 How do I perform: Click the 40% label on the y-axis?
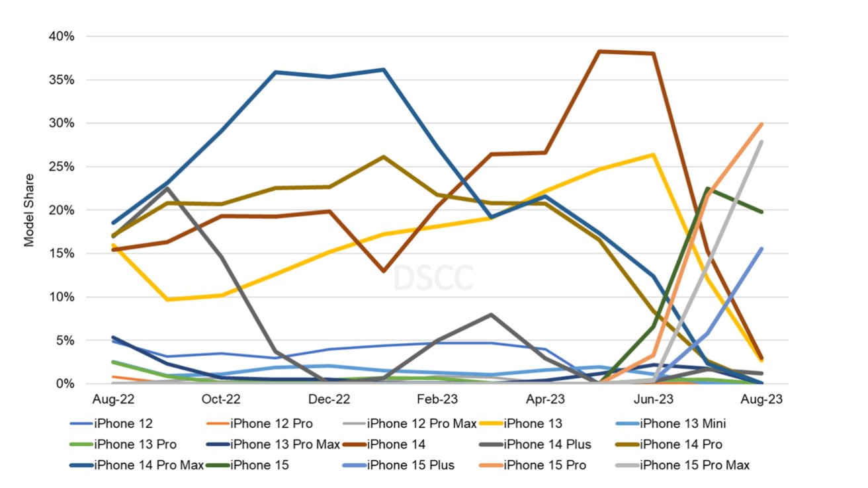(x=62, y=36)
